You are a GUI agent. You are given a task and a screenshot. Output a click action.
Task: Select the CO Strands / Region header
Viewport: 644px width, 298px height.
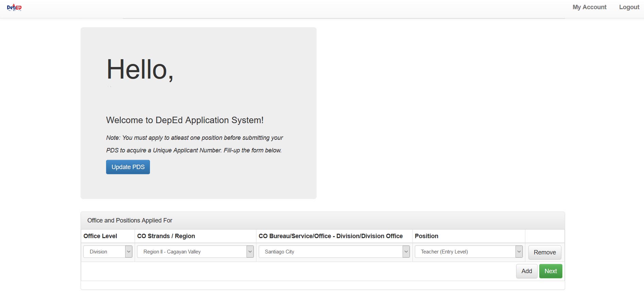pyautogui.click(x=166, y=236)
